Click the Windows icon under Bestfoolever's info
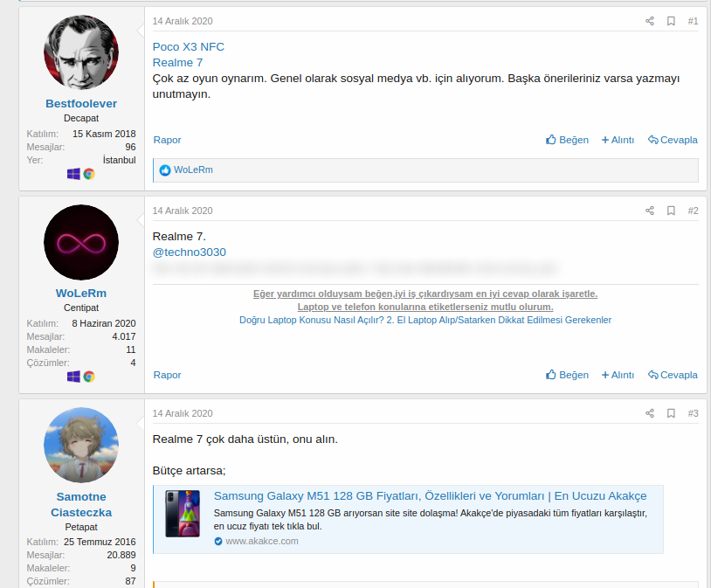 click(x=73, y=174)
